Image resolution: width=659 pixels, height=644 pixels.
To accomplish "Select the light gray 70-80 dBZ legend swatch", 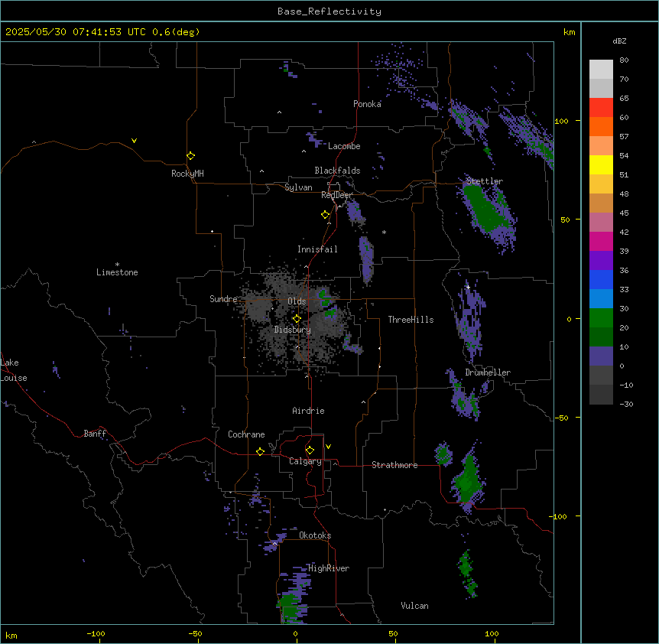I will pos(601,70).
